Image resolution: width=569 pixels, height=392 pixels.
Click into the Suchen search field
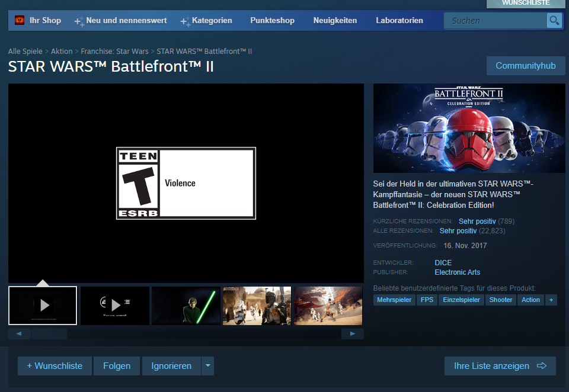click(x=496, y=21)
